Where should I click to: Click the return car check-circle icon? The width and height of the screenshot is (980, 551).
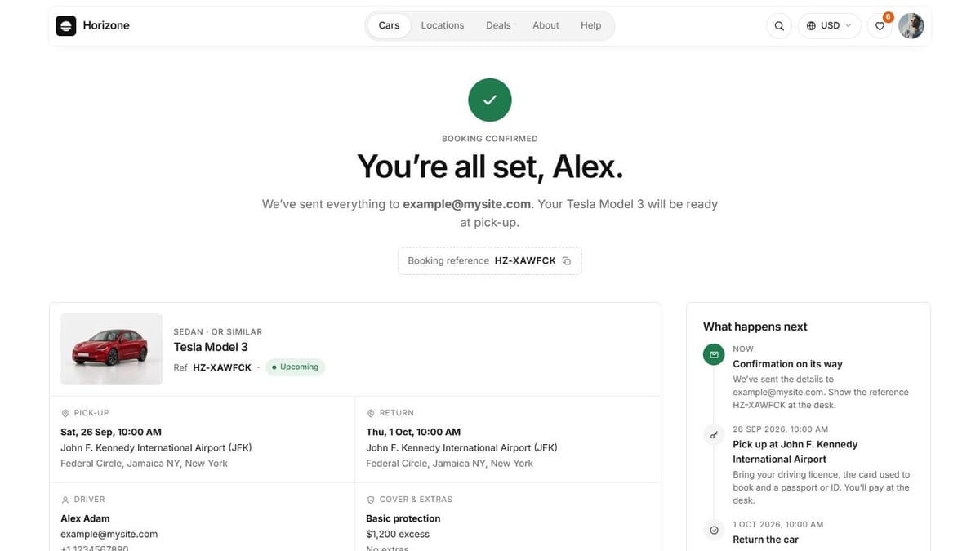pos(714,531)
